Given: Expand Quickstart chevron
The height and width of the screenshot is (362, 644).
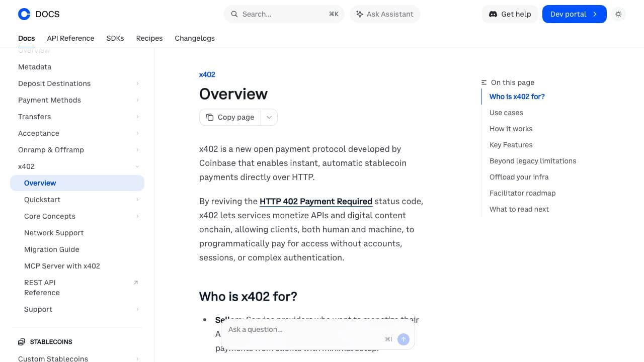Looking at the screenshot, I should [x=137, y=200].
